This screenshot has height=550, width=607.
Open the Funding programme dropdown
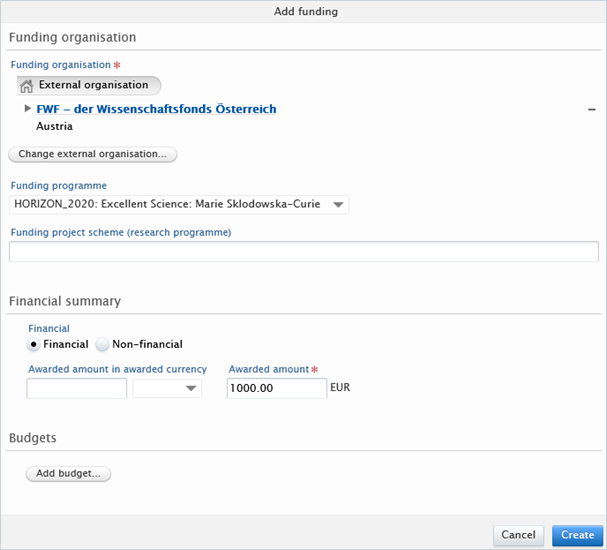coord(339,205)
